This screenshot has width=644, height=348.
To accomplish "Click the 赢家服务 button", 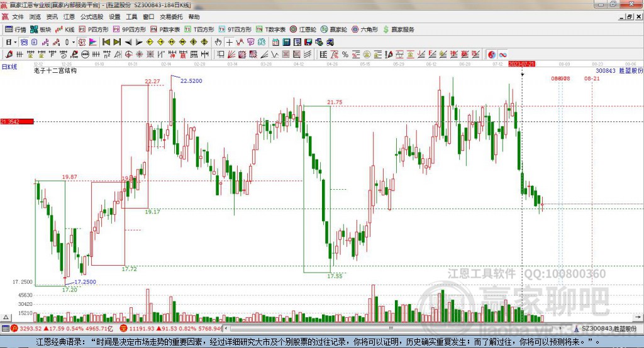I will (x=399, y=30).
